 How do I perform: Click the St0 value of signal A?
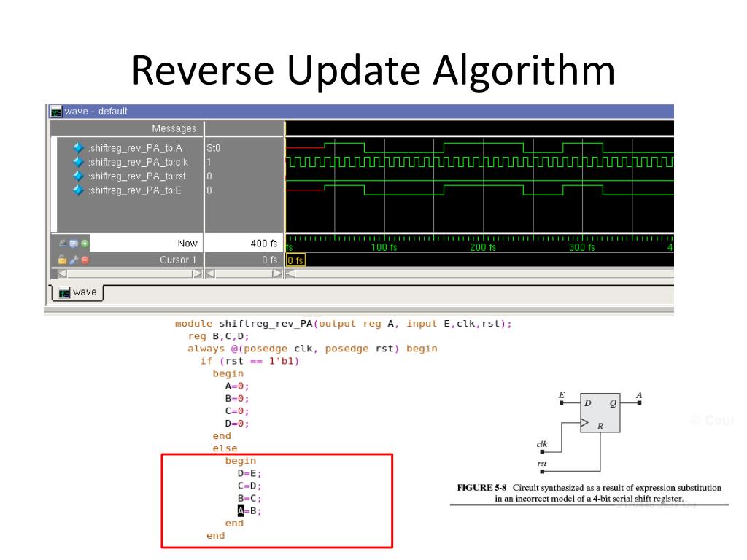point(214,148)
